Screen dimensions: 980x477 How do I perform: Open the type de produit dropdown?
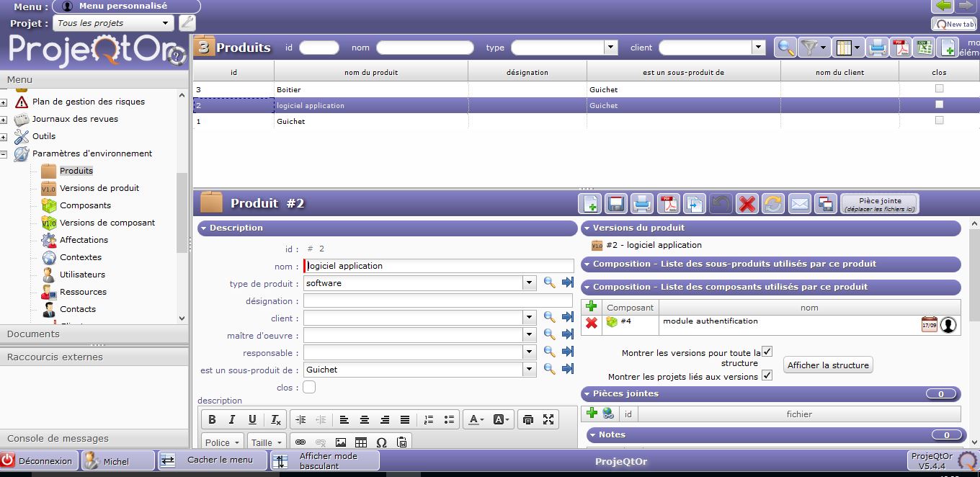click(530, 283)
